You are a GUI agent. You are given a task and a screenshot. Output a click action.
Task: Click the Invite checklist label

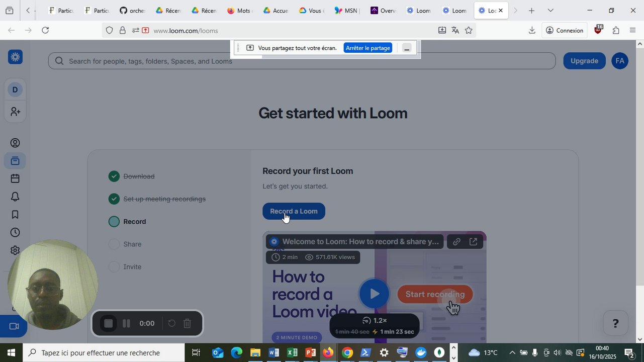[132, 267]
